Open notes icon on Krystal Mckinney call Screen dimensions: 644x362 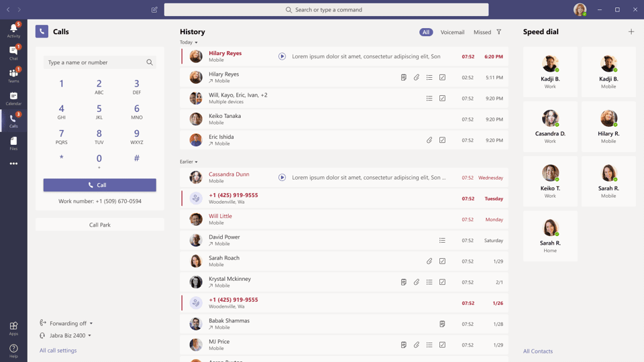pos(404,282)
